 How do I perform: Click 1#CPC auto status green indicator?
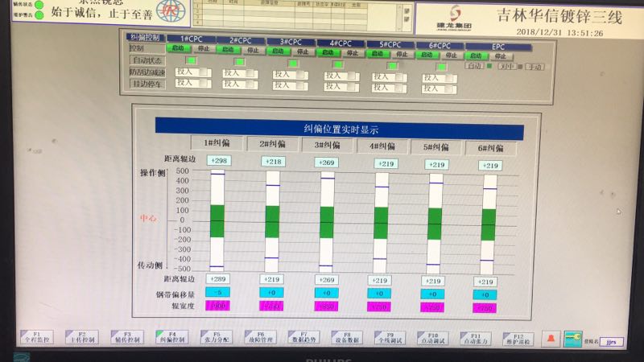(191, 60)
